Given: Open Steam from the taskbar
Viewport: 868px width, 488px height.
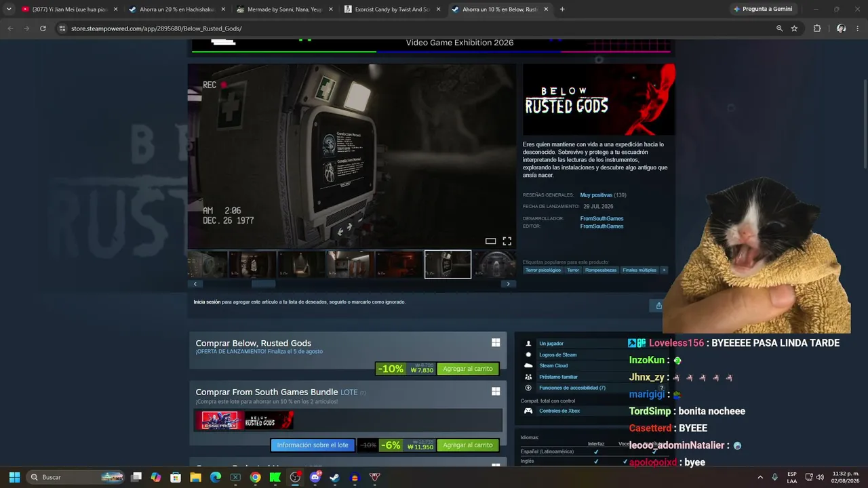Looking at the screenshot, I should coord(334,477).
